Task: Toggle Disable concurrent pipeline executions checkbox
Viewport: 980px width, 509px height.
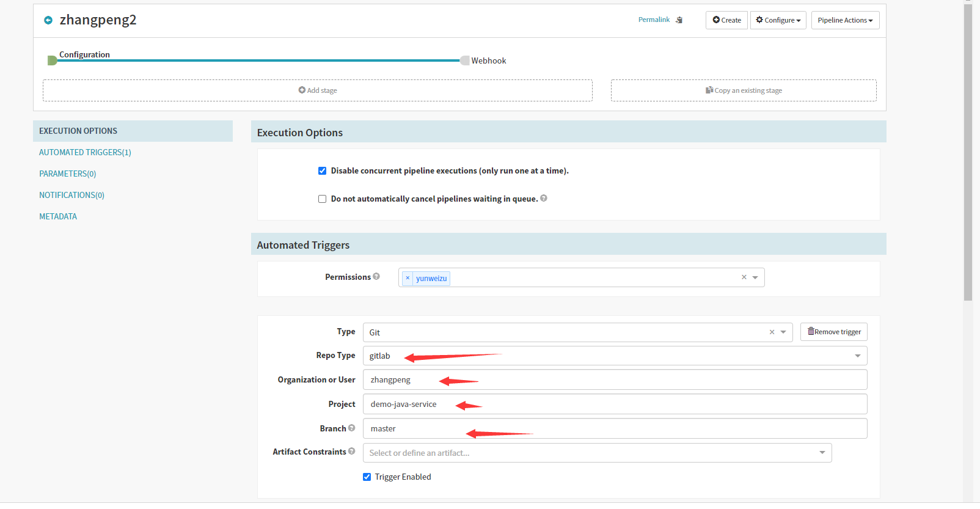Action: [322, 170]
